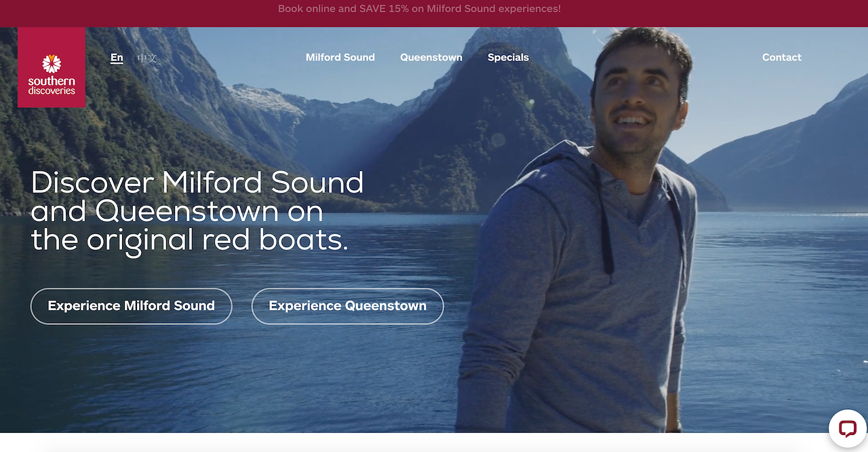This screenshot has height=452, width=868.
Task: Open the Queenstown navigation menu
Action: (431, 58)
